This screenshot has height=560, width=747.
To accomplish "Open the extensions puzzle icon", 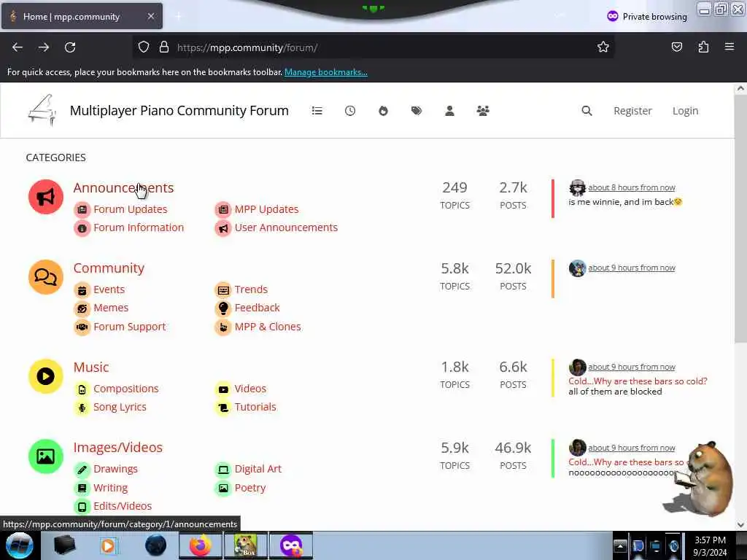I will [703, 47].
